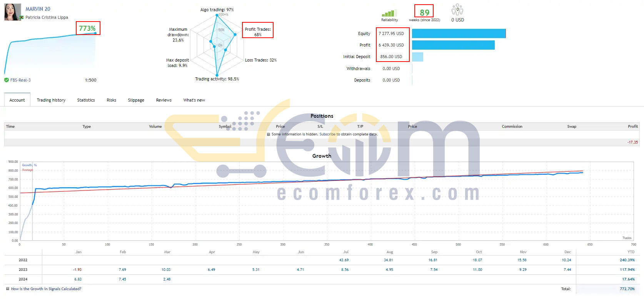Image resolution: width=644 pixels, height=299 pixels.
Task: Click the -1.93 January 2023 cell
Action: click(x=77, y=270)
